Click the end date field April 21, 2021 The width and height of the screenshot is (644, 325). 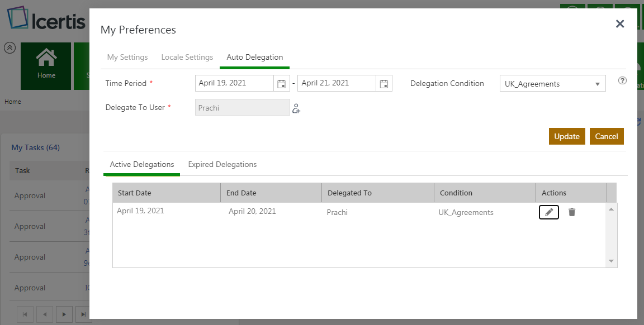point(337,83)
